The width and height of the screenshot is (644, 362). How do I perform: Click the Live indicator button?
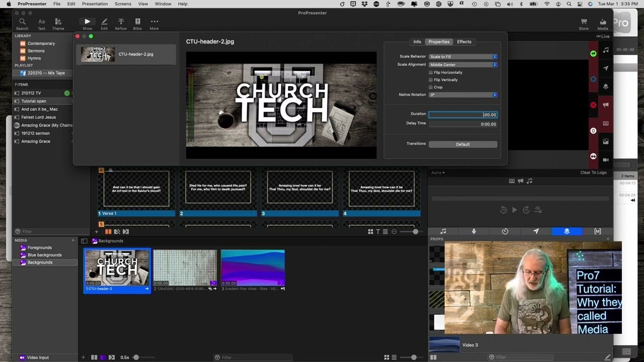pos(603,36)
